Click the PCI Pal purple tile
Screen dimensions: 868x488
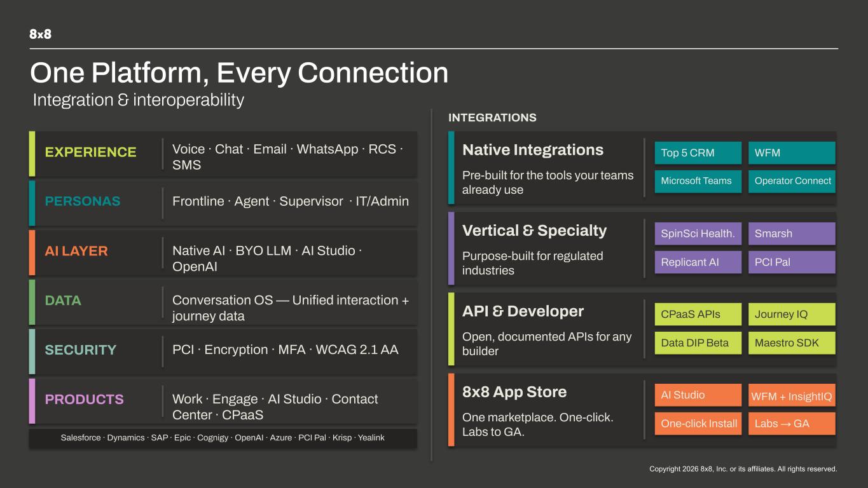coord(792,262)
